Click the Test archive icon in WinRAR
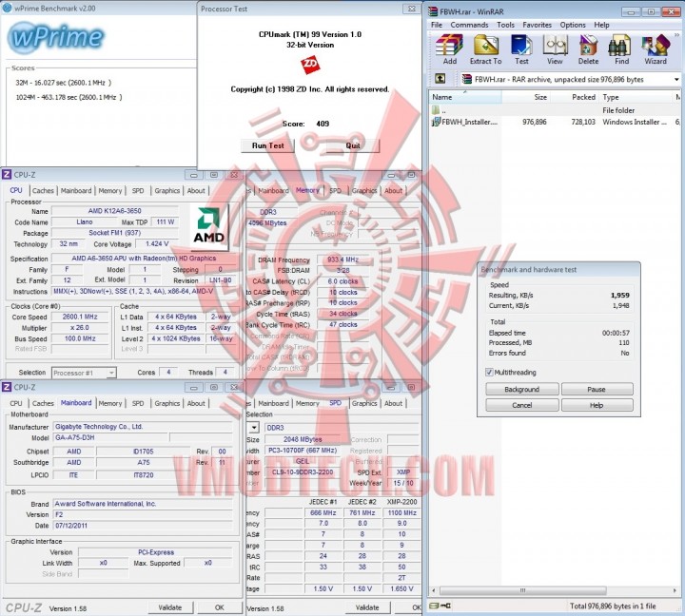 tap(521, 46)
